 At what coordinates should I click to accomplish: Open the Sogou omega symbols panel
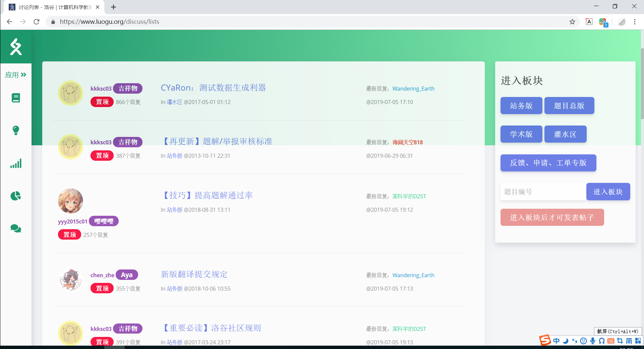tap(602, 341)
